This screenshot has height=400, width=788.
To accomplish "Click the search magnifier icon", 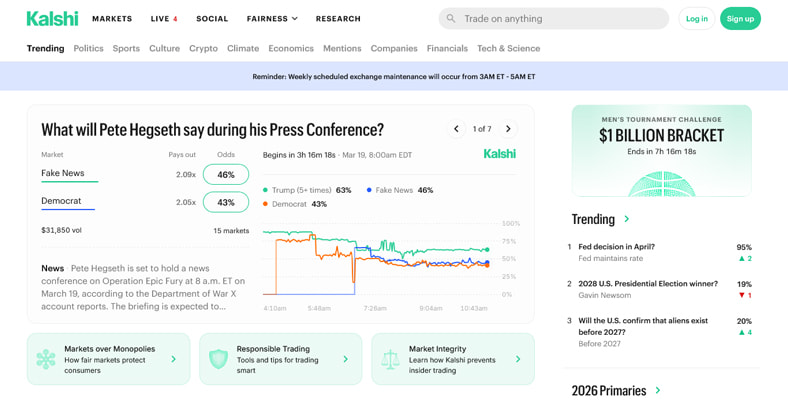I will pos(451,18).
